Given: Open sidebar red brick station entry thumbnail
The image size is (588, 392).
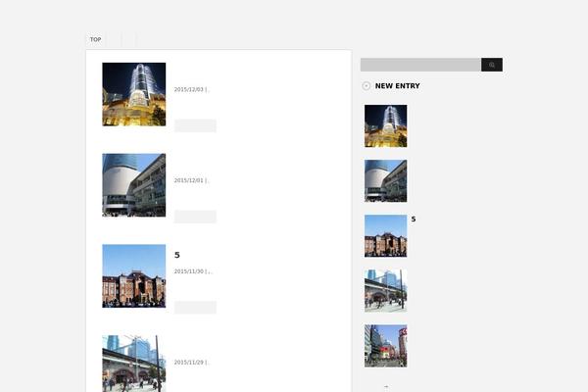Looking at the screenshot, I should [x=385, y=236].
